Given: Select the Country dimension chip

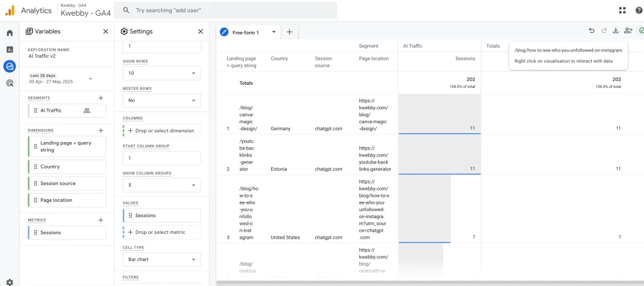Looking at the screenshot, I should (x=67, y=167).
